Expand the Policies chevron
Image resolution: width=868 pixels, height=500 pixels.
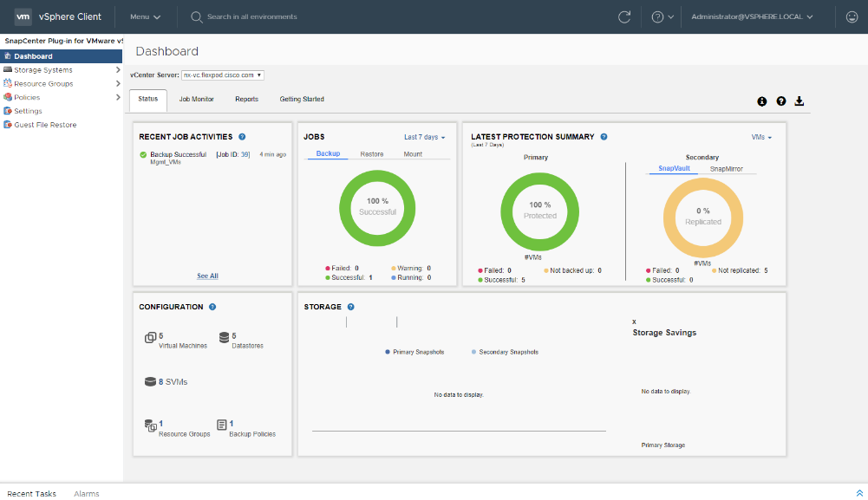pos(118,97)
